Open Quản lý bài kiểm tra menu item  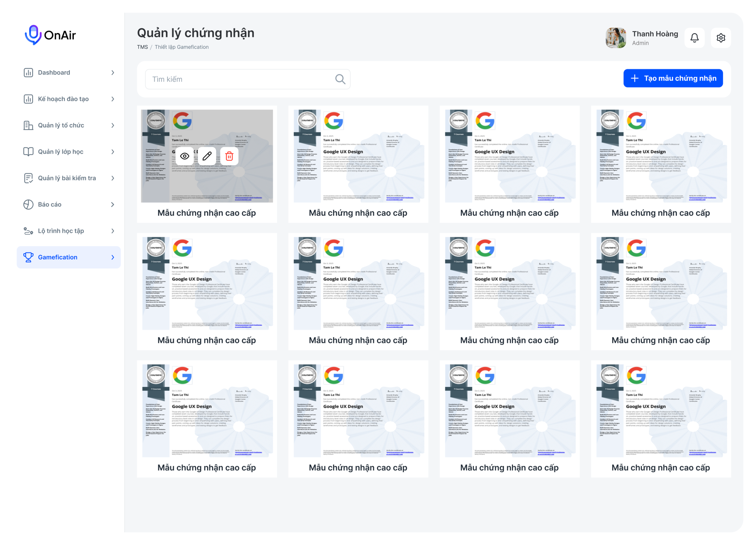67,178
